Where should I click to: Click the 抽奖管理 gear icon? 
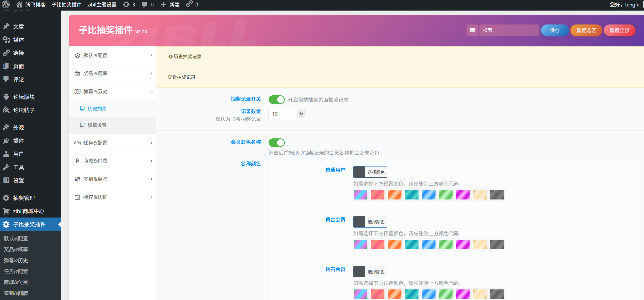(6, 198)
